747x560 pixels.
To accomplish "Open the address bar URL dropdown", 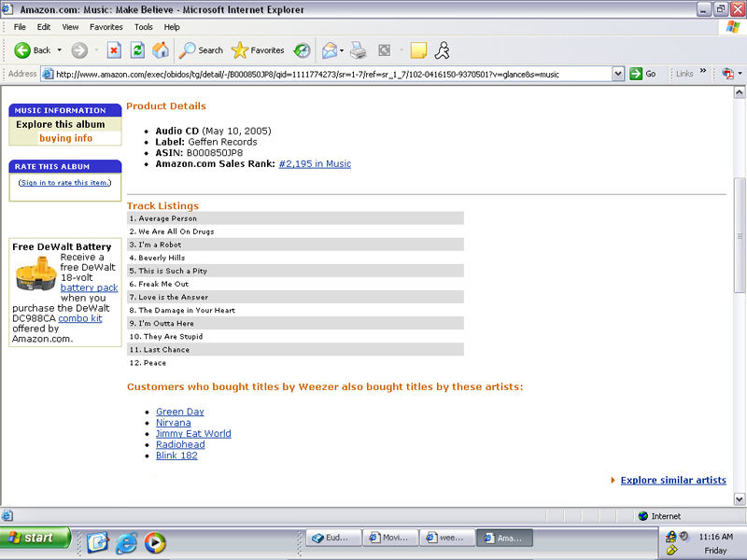I will [618, 74].
